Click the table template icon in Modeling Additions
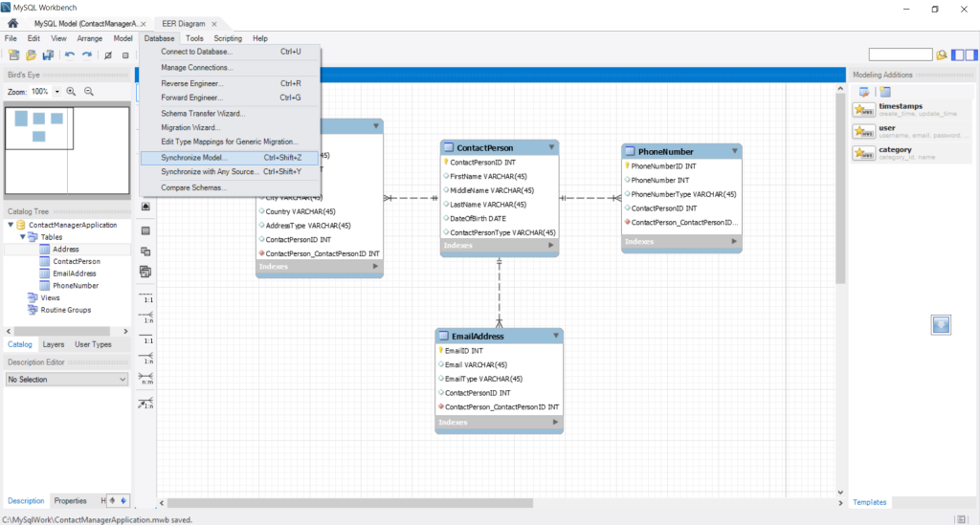Screen dimensions: 980x525 tap(885, 92)
